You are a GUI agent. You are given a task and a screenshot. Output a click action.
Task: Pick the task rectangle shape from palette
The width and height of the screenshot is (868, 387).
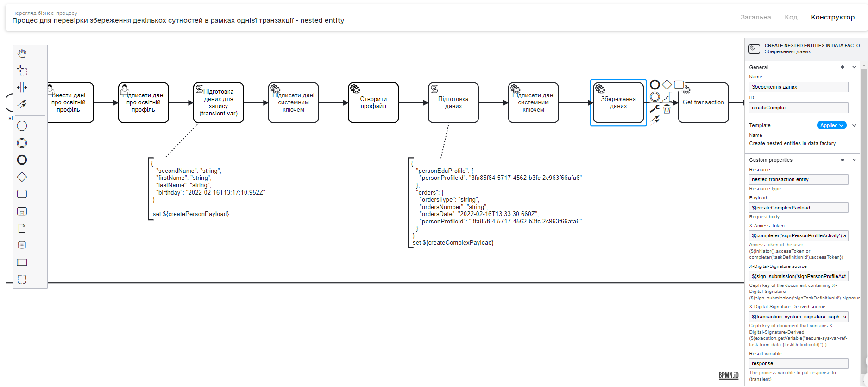22,194
